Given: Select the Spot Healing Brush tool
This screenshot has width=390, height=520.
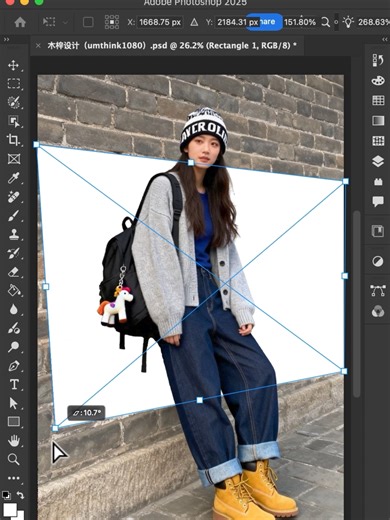Looking at the screenshot, I should pos(14,197).
